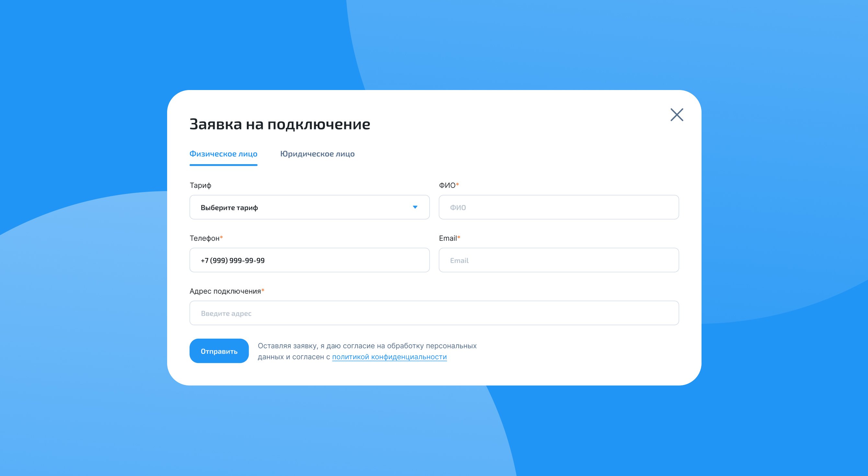Switch to the 'Юридическое лицо' tab
Screen dimensions: 868x476
tap(317, 154)
